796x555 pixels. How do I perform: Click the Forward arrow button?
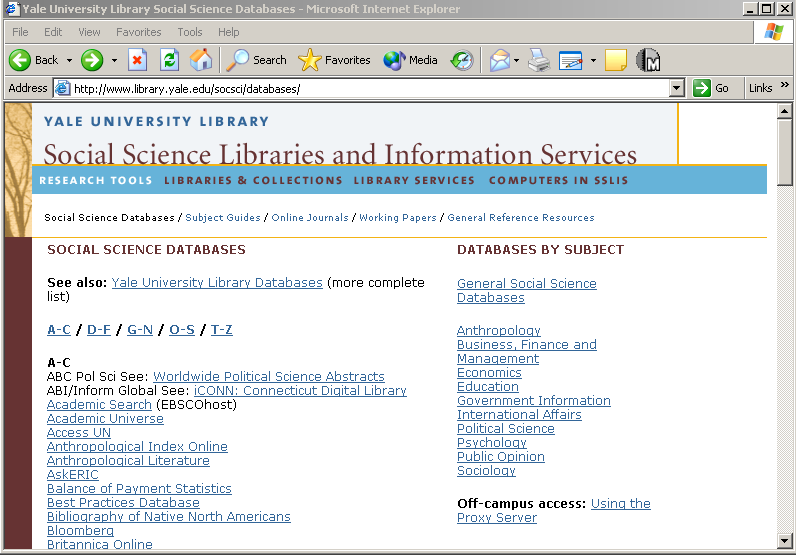coord(93,60)
